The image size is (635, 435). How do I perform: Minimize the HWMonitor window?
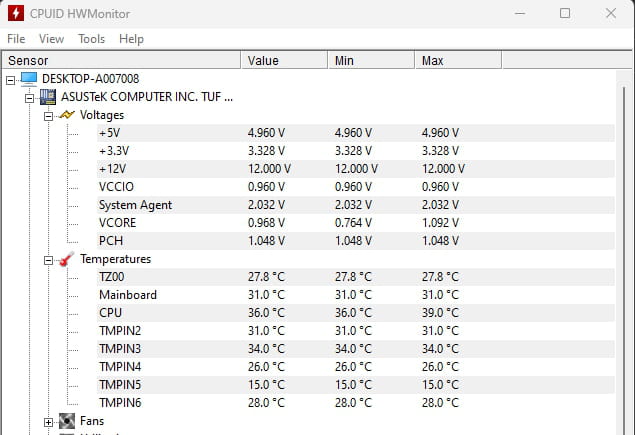pos(520,13)
